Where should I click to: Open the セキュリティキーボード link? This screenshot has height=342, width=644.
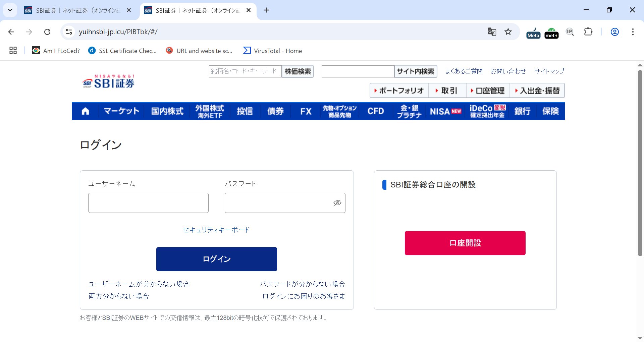point(216,230)
